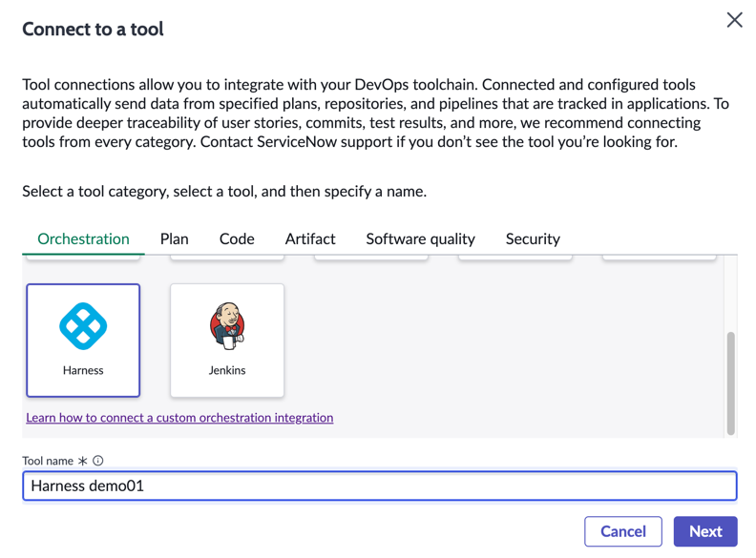
Task: Select the Harness tool card
Action: [83, 341]
